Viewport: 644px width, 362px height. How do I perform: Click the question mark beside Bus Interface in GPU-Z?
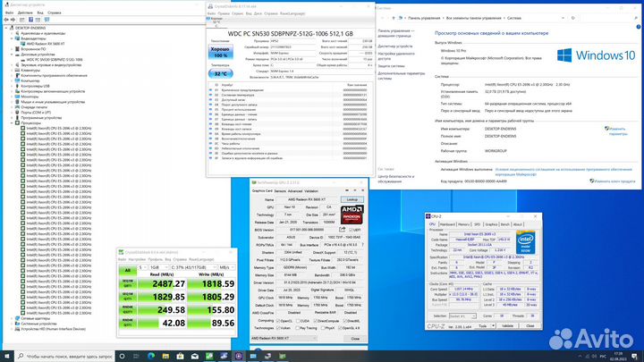coord(362,245)
